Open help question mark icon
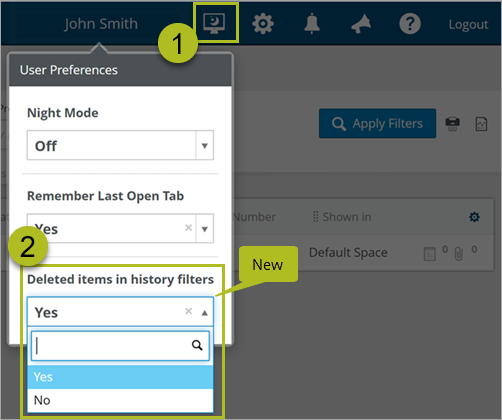Viewport: 502px width, 420px height. click(410, 24)
